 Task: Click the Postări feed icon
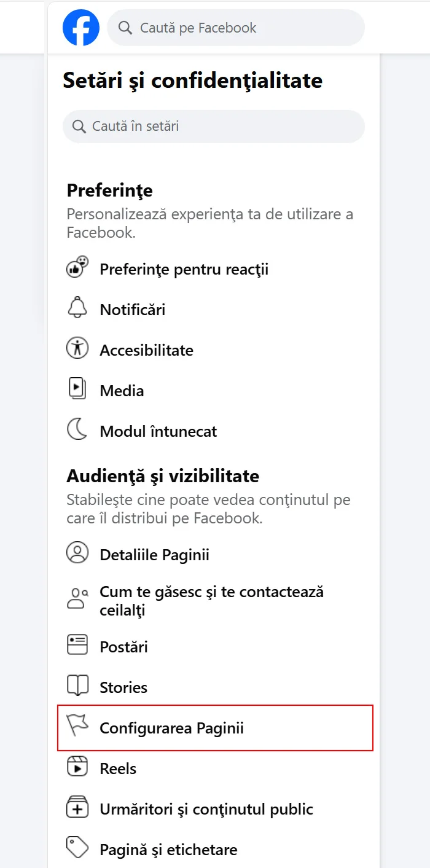click(x=77, y=646)
